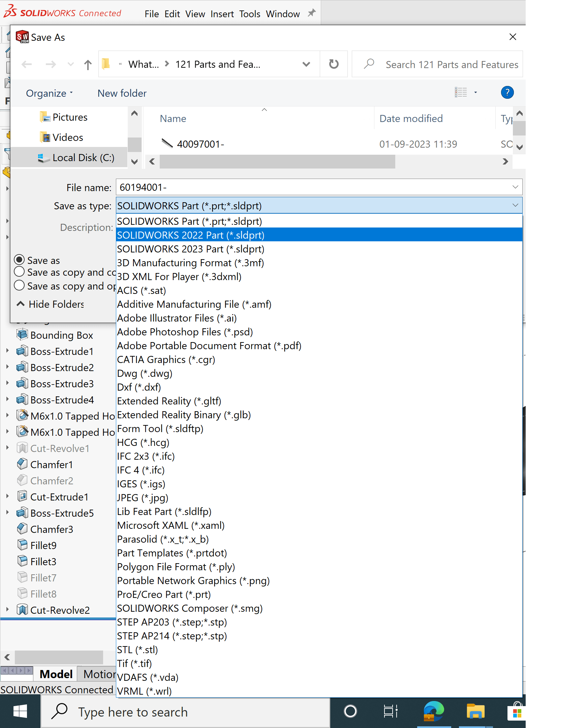Collapse folders with Hide Folders
This screenshot has height=728, width=587.
51,304
